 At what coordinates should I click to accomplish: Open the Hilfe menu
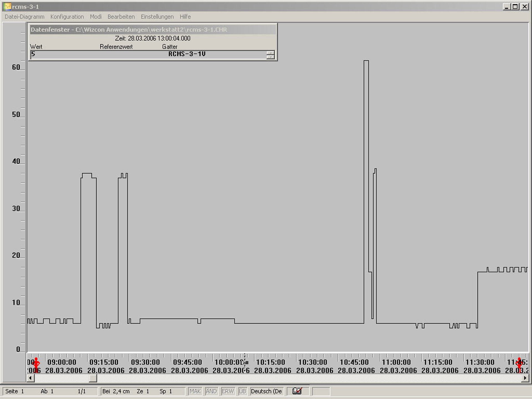click(185, 17)
